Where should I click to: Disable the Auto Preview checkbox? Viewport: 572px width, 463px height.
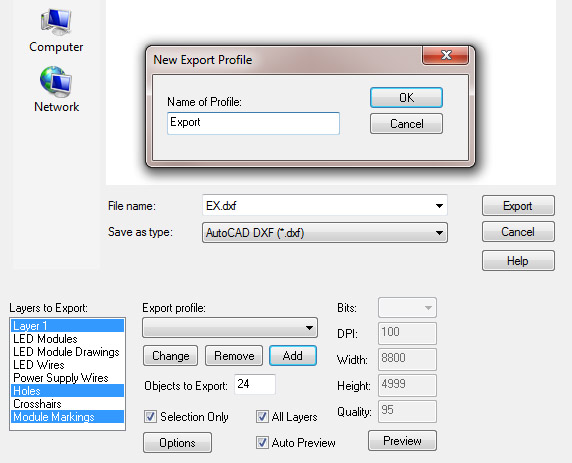coord(262,443)
